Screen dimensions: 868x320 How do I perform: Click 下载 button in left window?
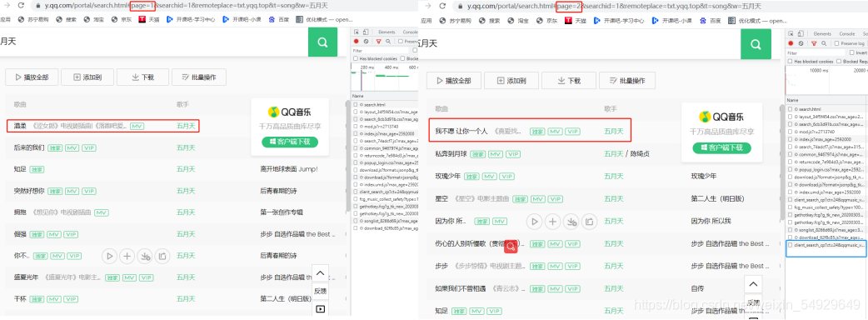tap(142, 77)
